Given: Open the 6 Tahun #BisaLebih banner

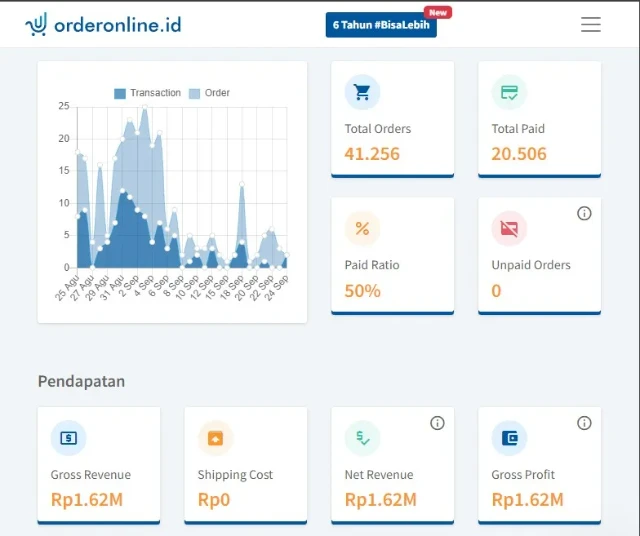Looking at the screenshot, I should click(x=381, y=25).
